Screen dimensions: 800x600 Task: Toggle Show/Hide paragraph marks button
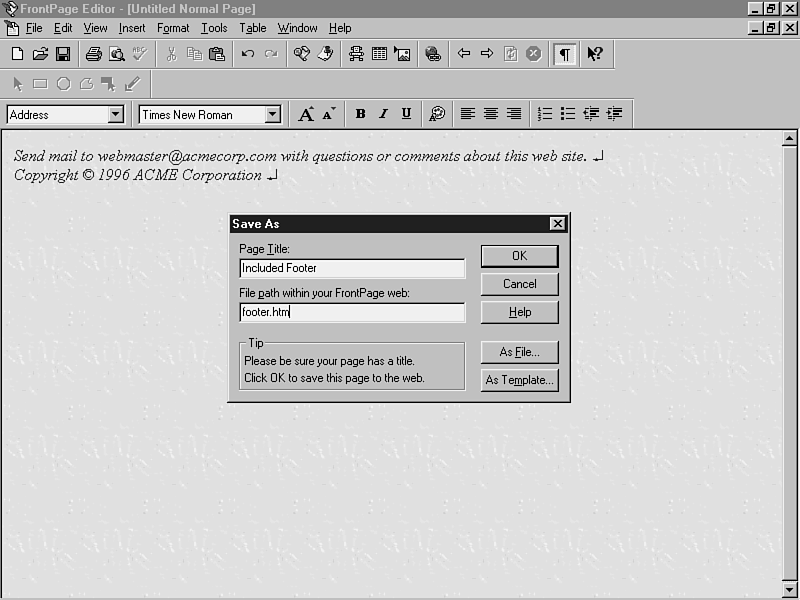(565, 54)
